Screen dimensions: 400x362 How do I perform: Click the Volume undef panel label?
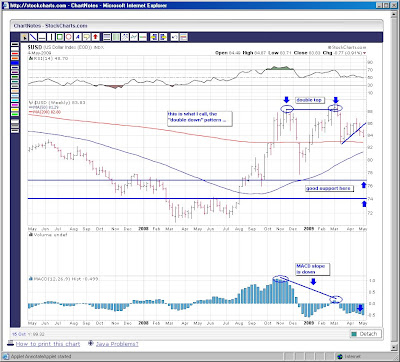48,235
